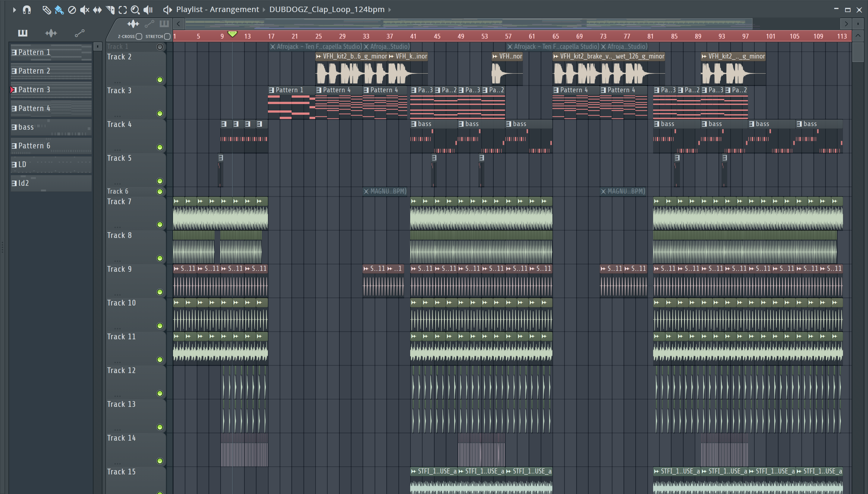Click the options dot beside timeline scroll arrow
This screenshot has height=494, width=868.
pyautogui.click(x=858, y=24)
